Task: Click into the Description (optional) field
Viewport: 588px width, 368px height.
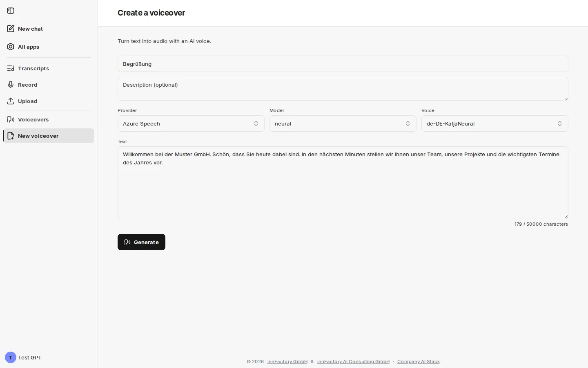Action: point(343,89)
